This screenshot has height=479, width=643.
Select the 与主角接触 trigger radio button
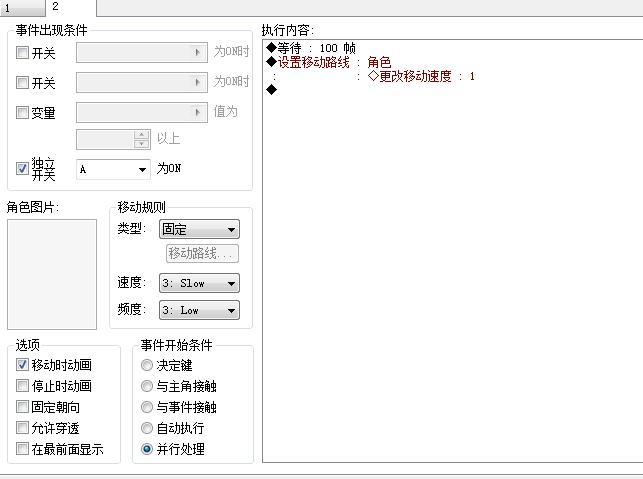click(147, 386)
